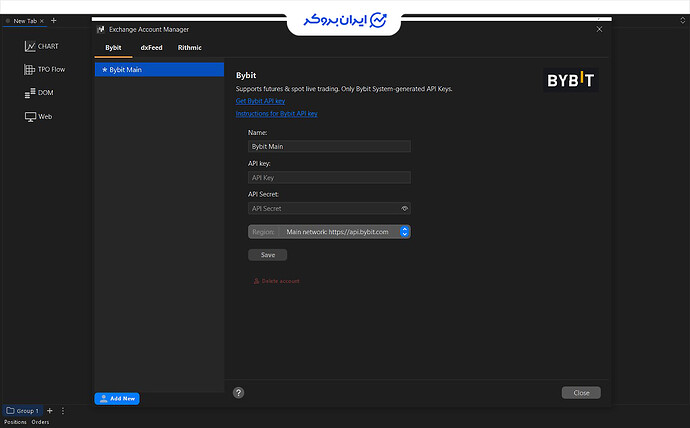The width and height of the screenshot is (690, 428).
Task: Open Instructions for Bybit API key link
Action: 276,113
